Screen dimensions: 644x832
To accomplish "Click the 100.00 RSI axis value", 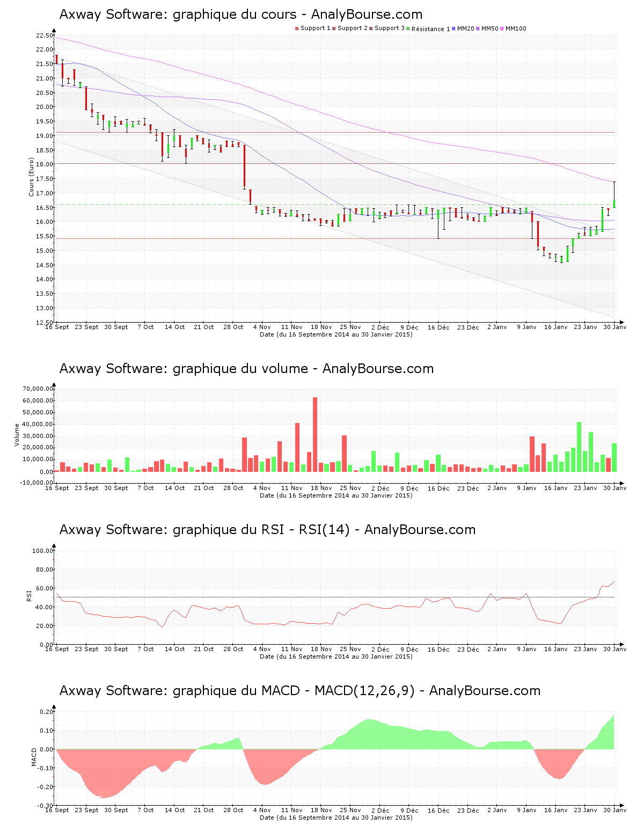I will tap(43, 551).
